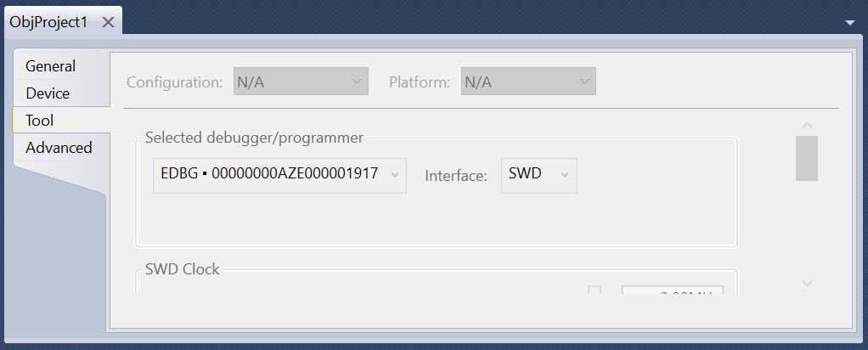Click the SWD clock frequency field

click(x=672, y=292)
